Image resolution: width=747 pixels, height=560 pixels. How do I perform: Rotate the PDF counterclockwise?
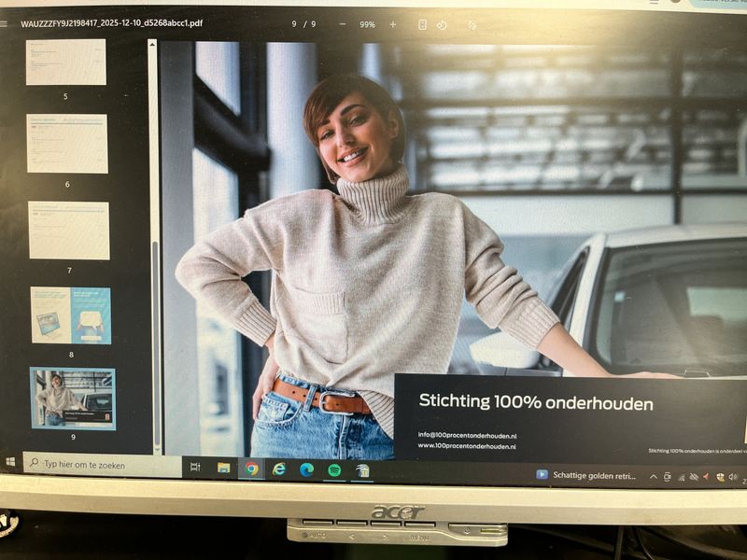click(x=442, y=25)
